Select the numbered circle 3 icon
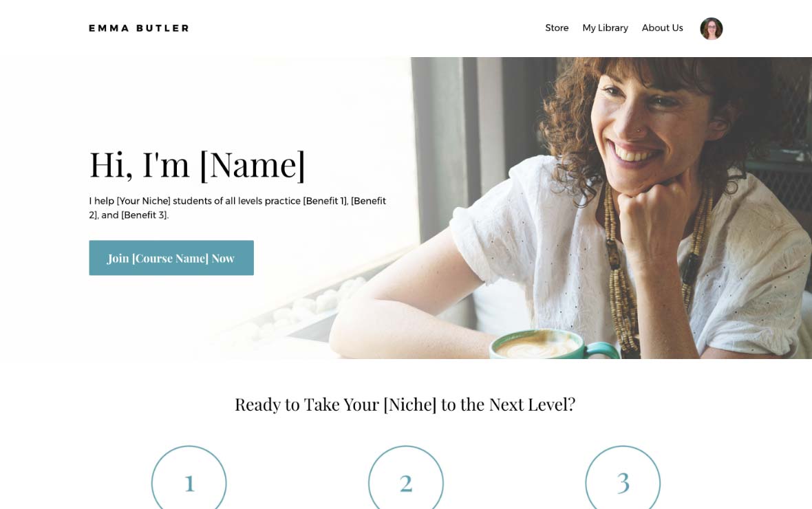Viewport: 812px width, 509px height. pos(623,477)
